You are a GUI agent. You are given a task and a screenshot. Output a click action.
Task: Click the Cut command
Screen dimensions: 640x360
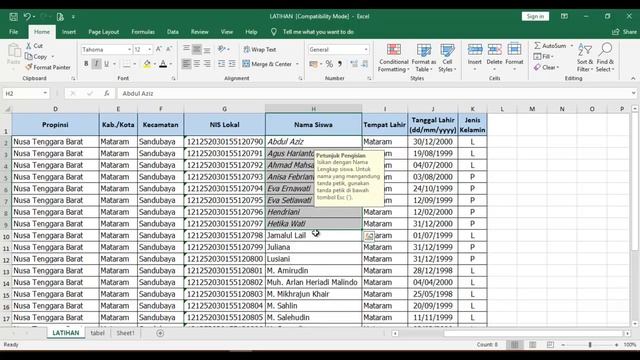point(34,46)
